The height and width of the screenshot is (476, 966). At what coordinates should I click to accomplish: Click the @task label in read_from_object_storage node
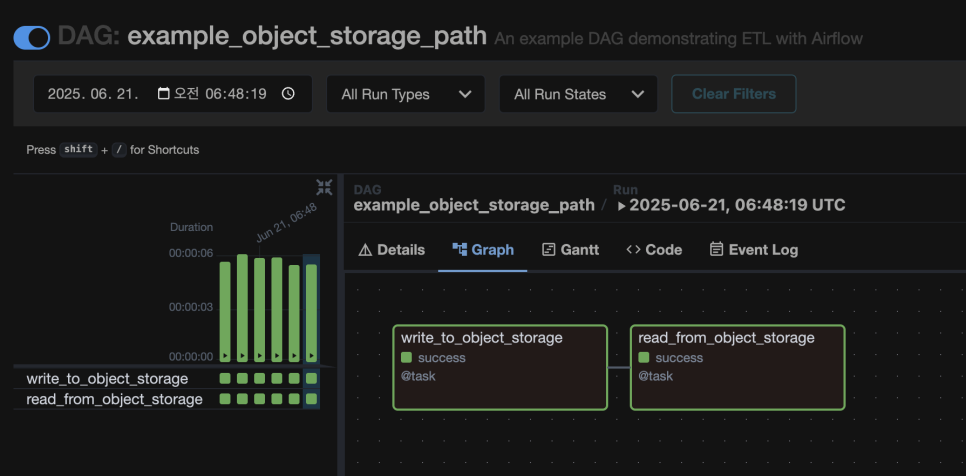coord(656,376)
